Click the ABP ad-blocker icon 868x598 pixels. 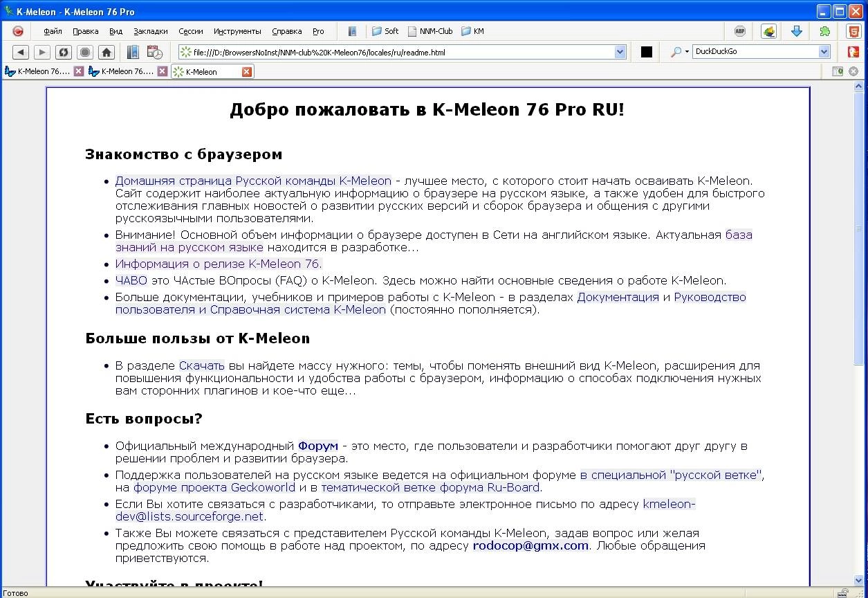coord(740,31)
